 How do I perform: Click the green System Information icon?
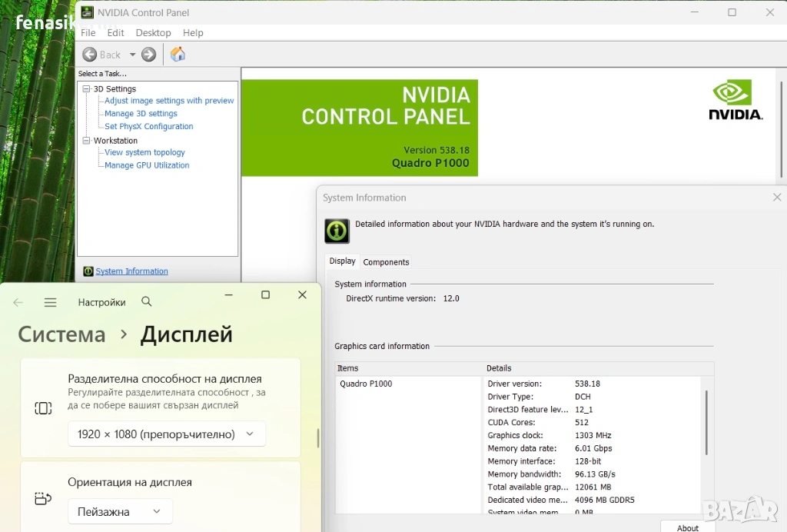[337, 231]
